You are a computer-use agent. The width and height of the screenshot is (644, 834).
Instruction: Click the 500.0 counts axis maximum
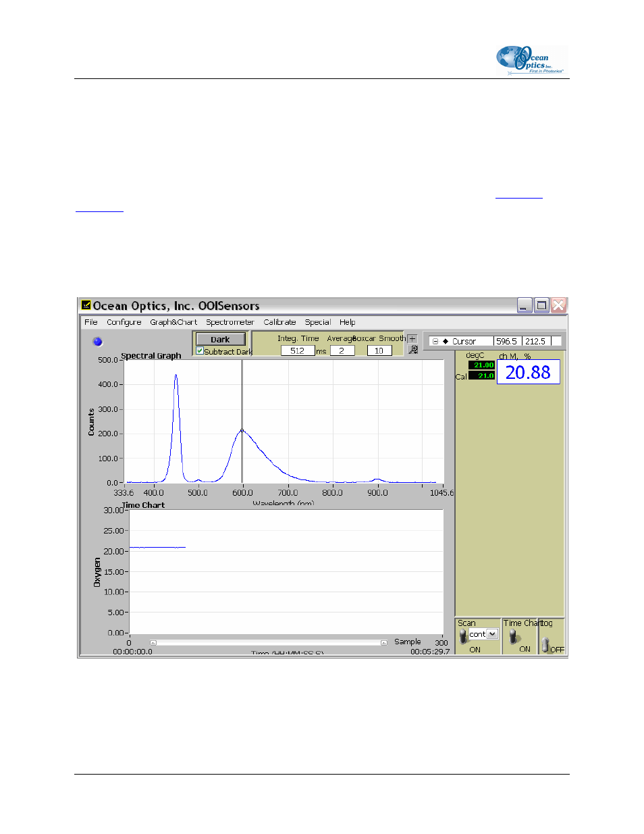[x=108, y=361]
